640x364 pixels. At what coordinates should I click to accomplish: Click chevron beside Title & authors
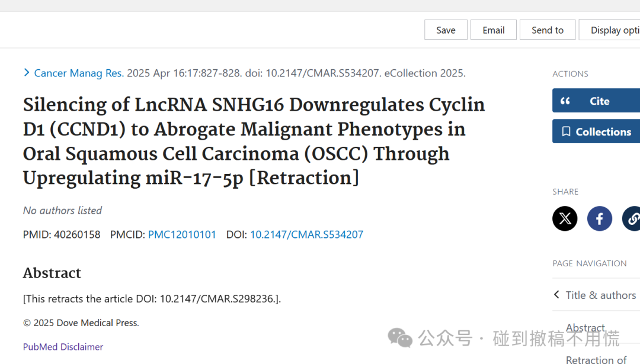point(556,294)
